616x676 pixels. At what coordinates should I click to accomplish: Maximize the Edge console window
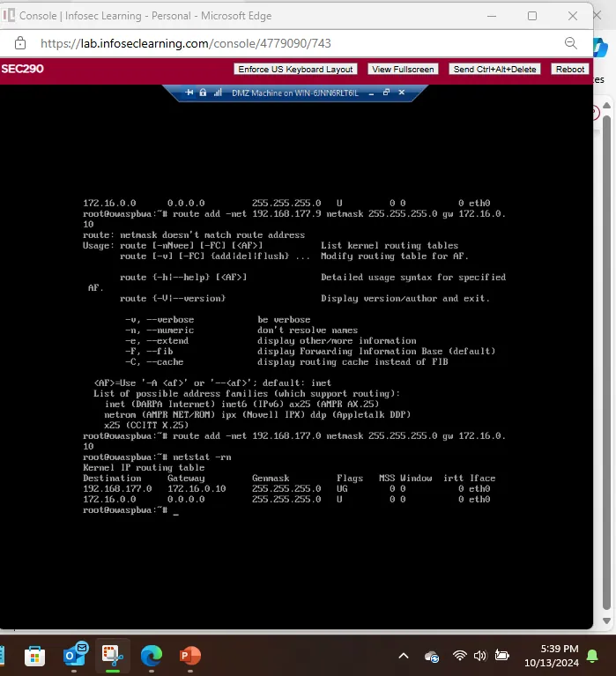(x=532, y=16)
